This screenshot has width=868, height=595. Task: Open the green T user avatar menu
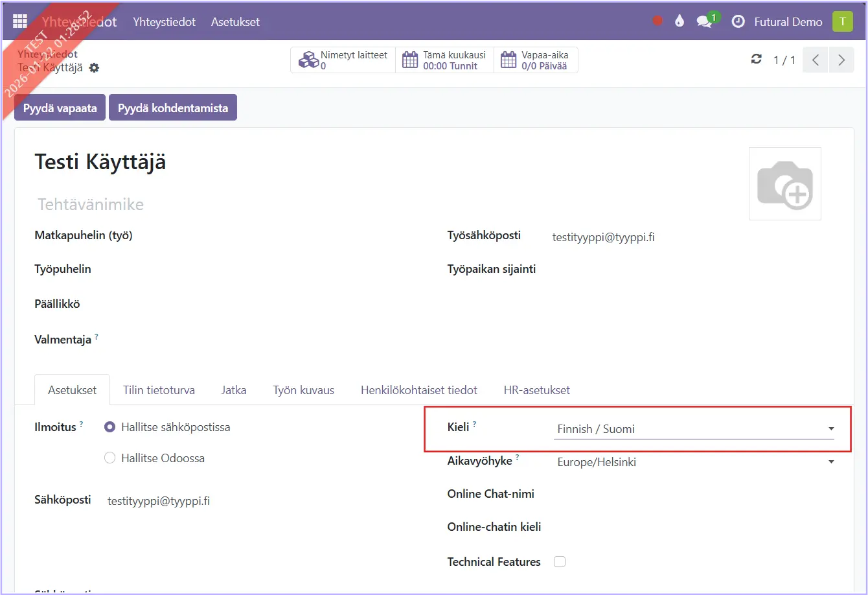click(x=842, y=21)
